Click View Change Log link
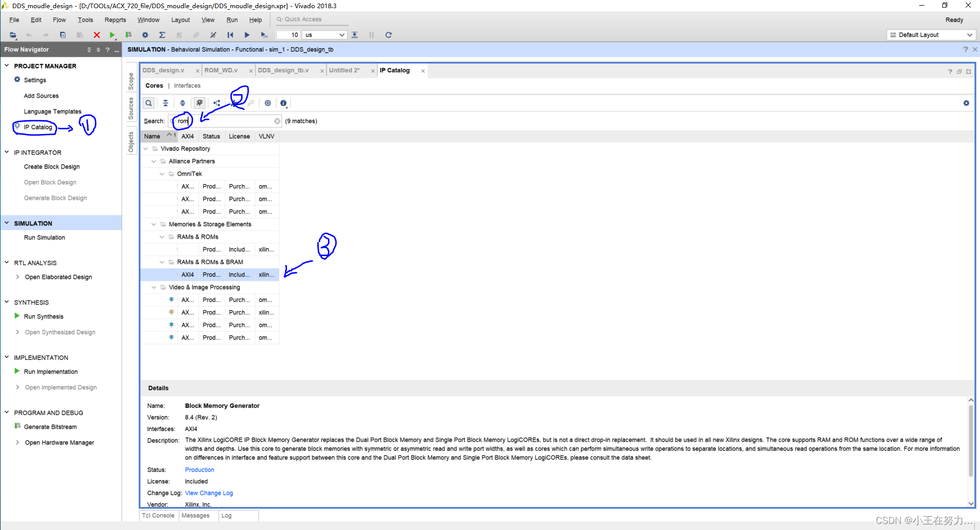Screen dimensions: 980x530 (x=209, y=493)
